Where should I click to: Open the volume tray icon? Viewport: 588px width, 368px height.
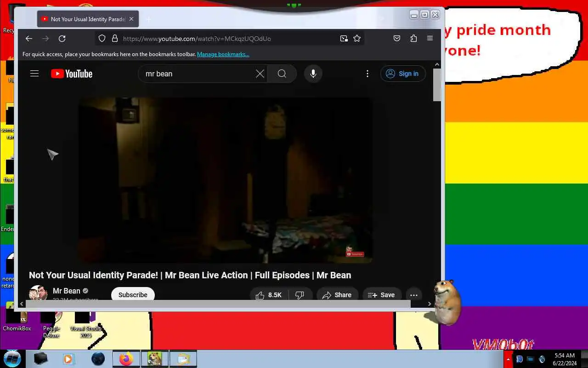[542, 359]
